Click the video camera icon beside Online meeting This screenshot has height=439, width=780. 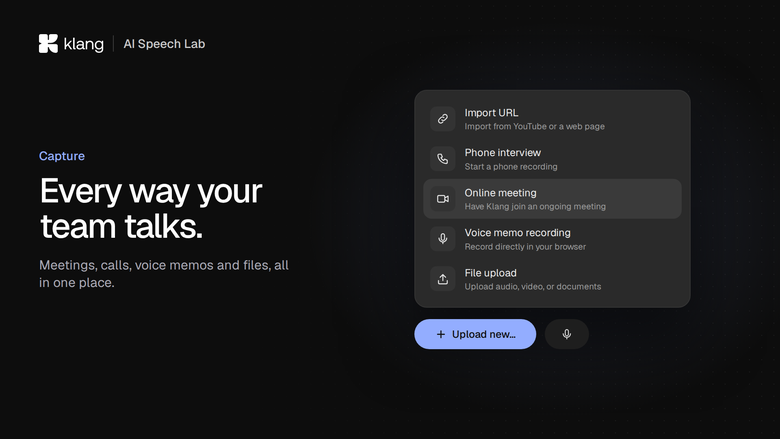pos(443,199)
